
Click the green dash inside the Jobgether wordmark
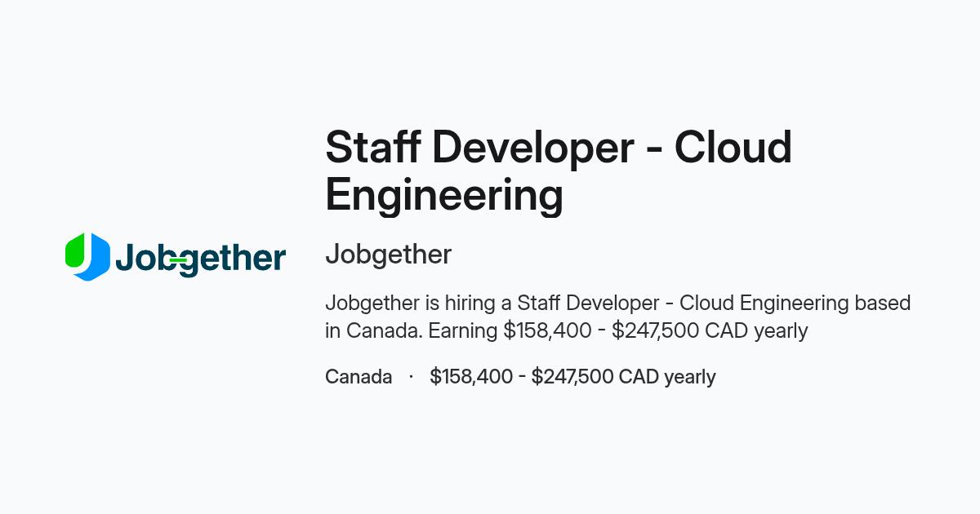178,260
